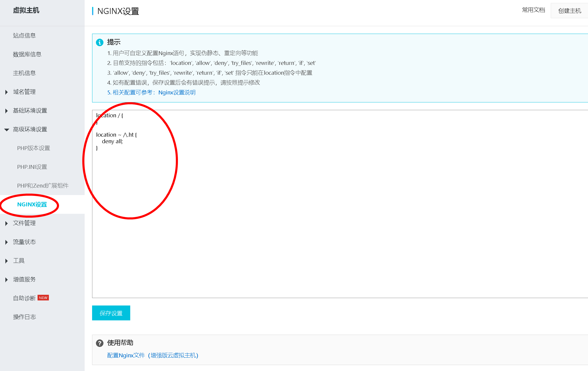Click the 常用文档 link in header
The height and width of the screenshot is (371, 588).
pyautogui.click(x=533, y=10)
